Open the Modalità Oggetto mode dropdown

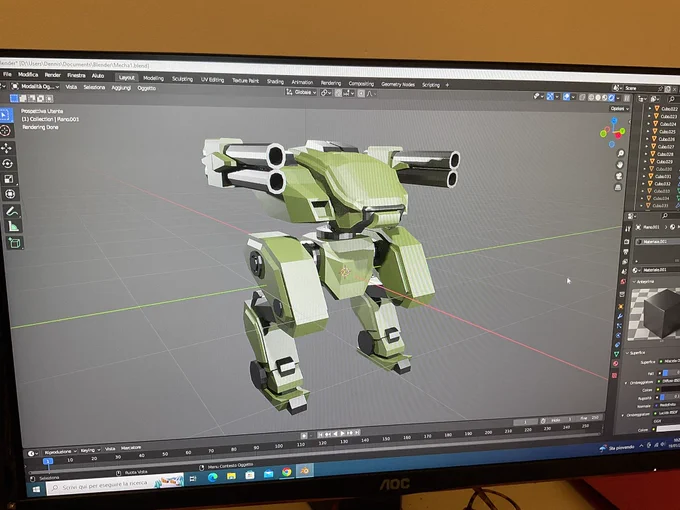coord(35,86)
